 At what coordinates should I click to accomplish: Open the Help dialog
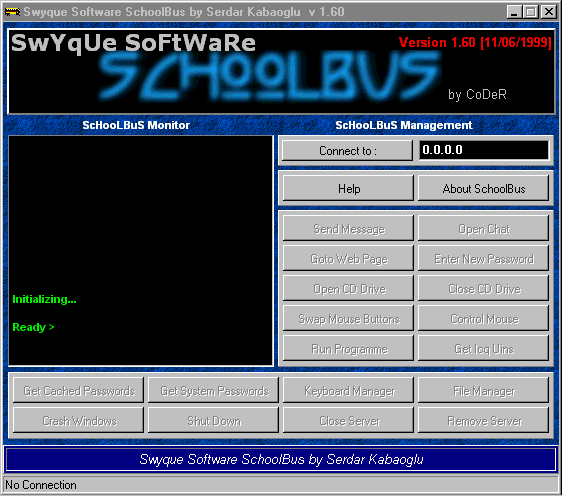coord(348,188)
